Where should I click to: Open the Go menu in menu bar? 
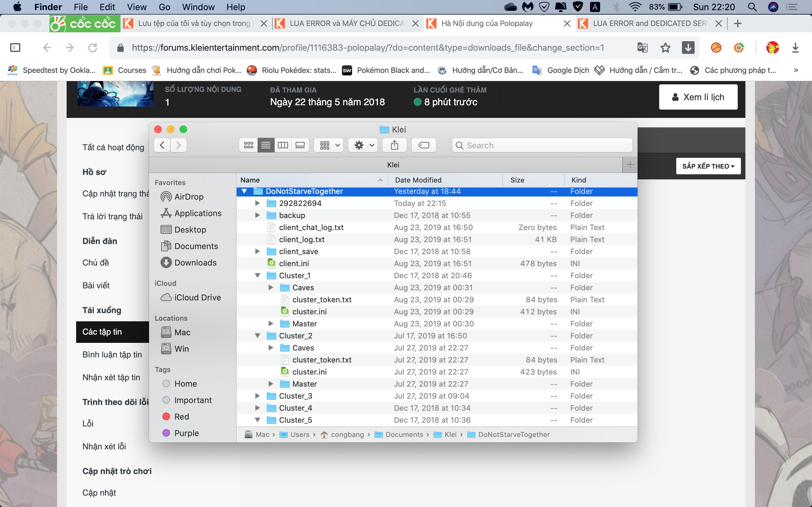164,7
